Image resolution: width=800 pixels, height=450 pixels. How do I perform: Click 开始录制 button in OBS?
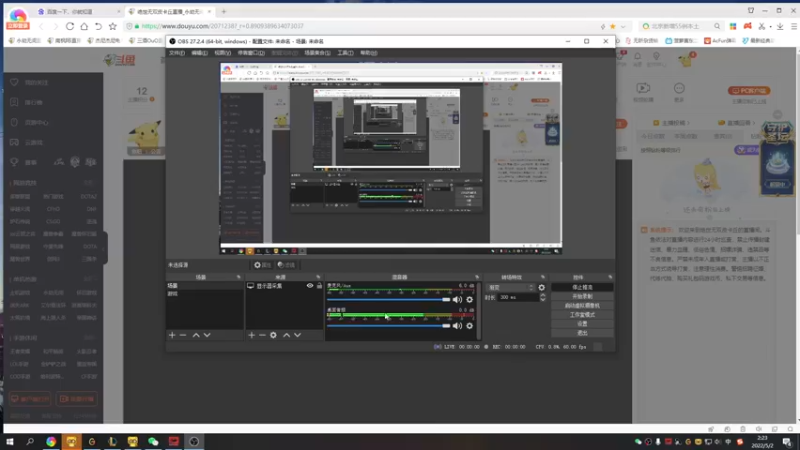[x=582, y=296]
